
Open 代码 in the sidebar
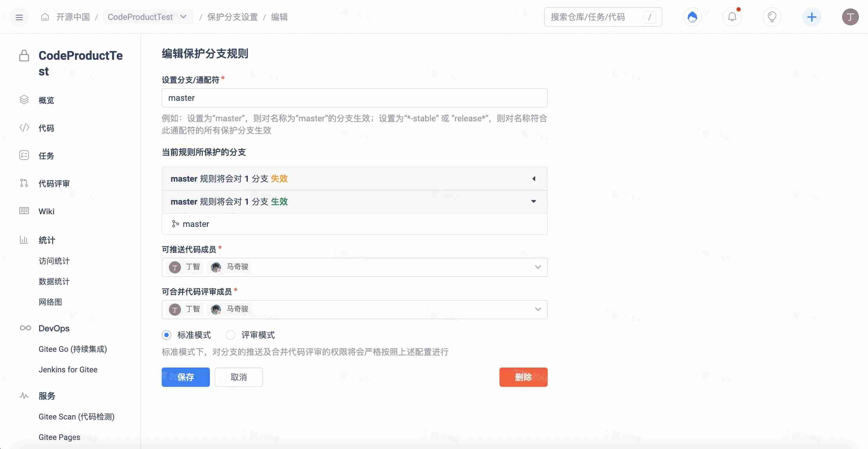point(46,128)
